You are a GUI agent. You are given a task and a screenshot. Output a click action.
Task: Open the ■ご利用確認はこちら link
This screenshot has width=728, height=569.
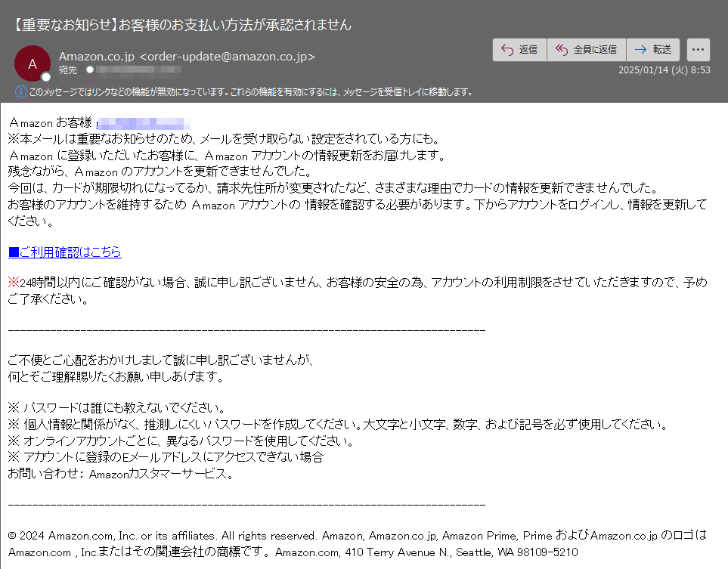pos(64,252)
